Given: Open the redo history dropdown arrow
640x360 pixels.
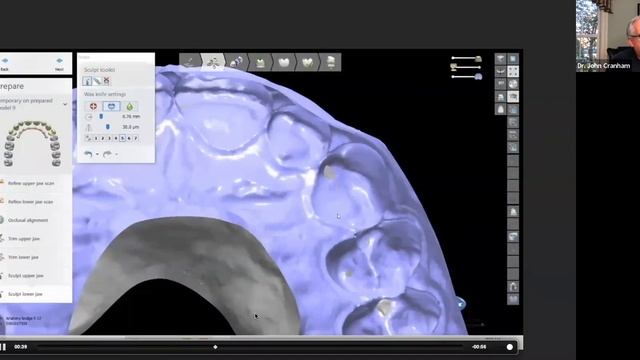Looking at the screenshot, I should (x=117, y=154).
